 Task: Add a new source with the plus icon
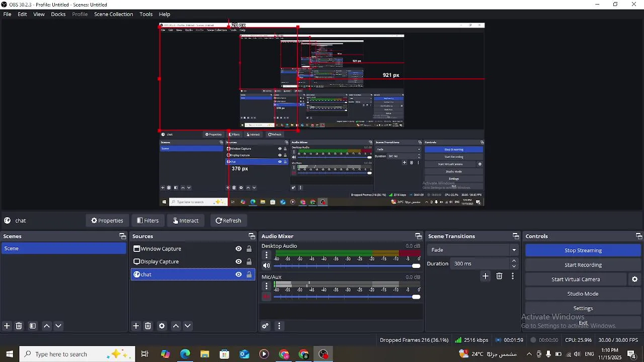(x=136, y=326)
